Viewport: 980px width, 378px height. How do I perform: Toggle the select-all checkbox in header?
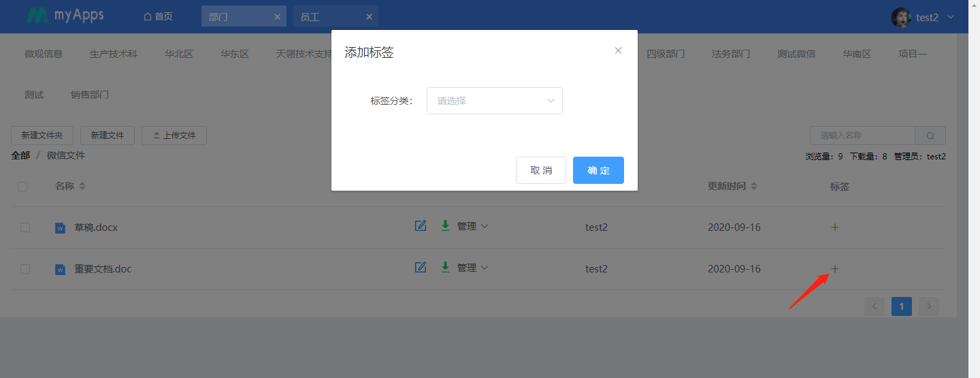tap(22, 187)
